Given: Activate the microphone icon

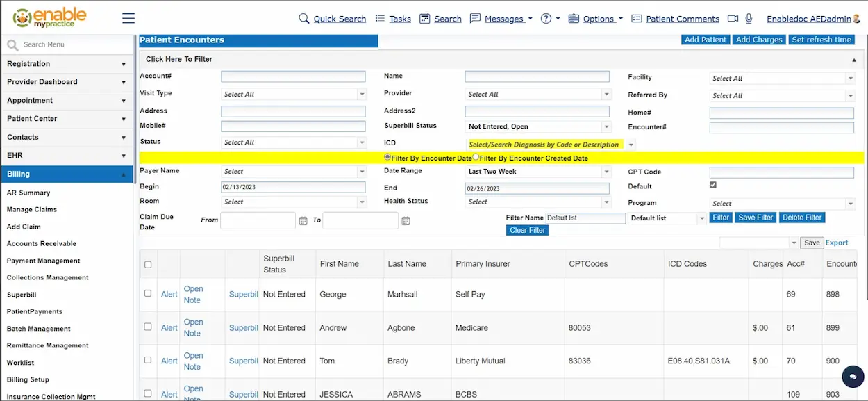Looking at the screenshot, I should click(x=749, y=19).
